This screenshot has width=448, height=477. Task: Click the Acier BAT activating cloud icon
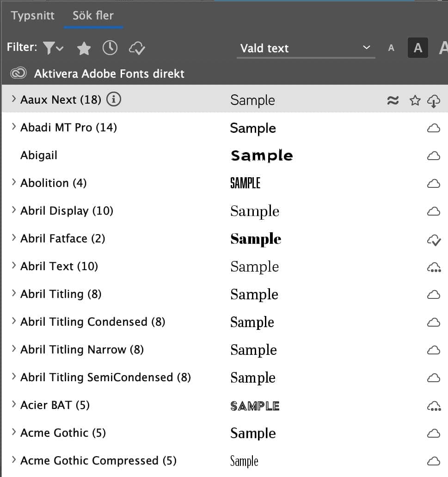pos(434,406)
